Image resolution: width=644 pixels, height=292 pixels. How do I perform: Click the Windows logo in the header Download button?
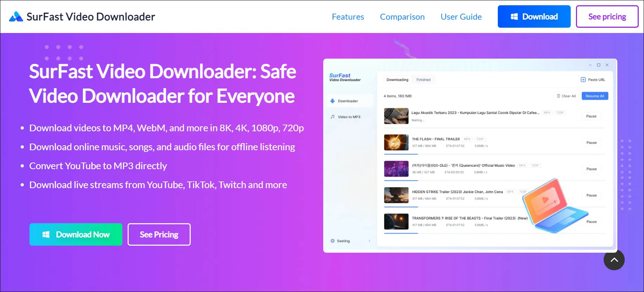click(x=514, y=16)
